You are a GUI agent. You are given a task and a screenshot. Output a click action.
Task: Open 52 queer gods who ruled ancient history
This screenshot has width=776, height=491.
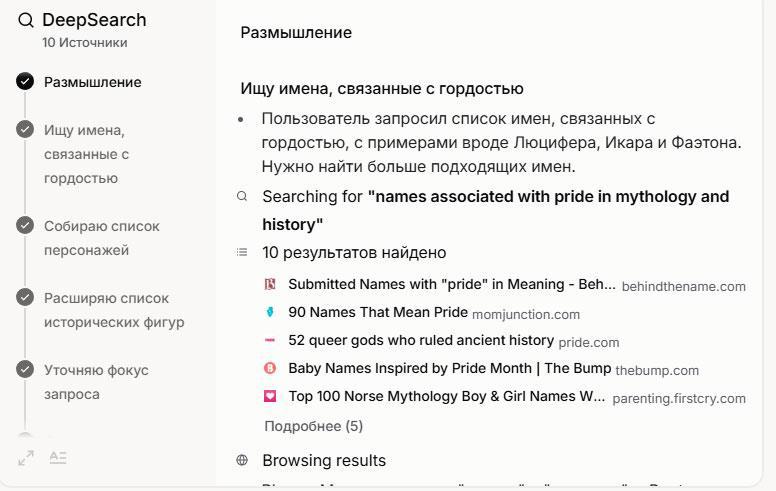click(420, 341)
